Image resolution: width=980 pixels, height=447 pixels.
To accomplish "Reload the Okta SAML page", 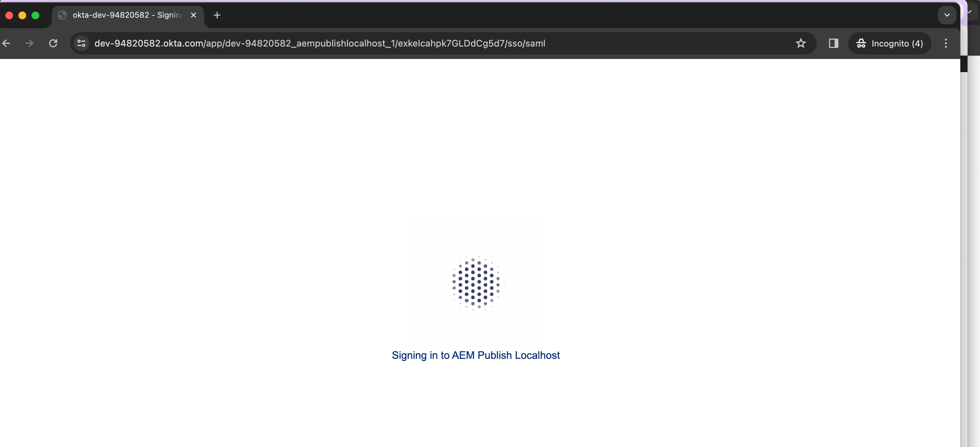I will pyautogui.click(x=53, y=43).
